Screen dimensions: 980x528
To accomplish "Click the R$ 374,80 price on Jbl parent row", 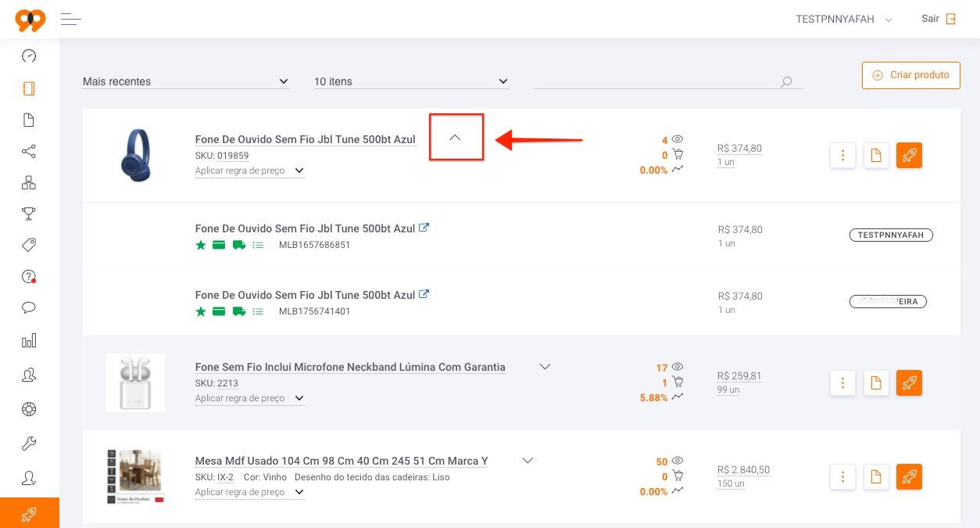I will 739,149.
